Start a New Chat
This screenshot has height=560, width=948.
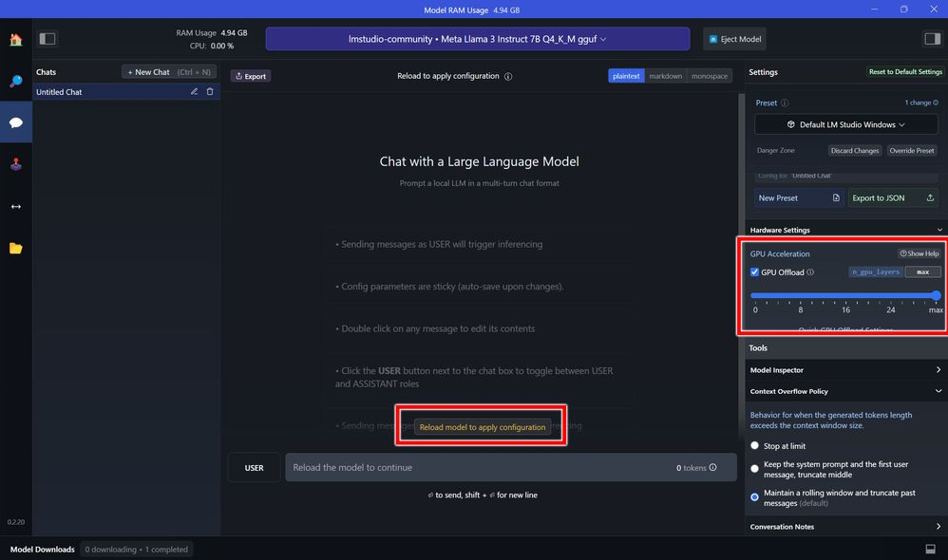click(x=169, y=72)
